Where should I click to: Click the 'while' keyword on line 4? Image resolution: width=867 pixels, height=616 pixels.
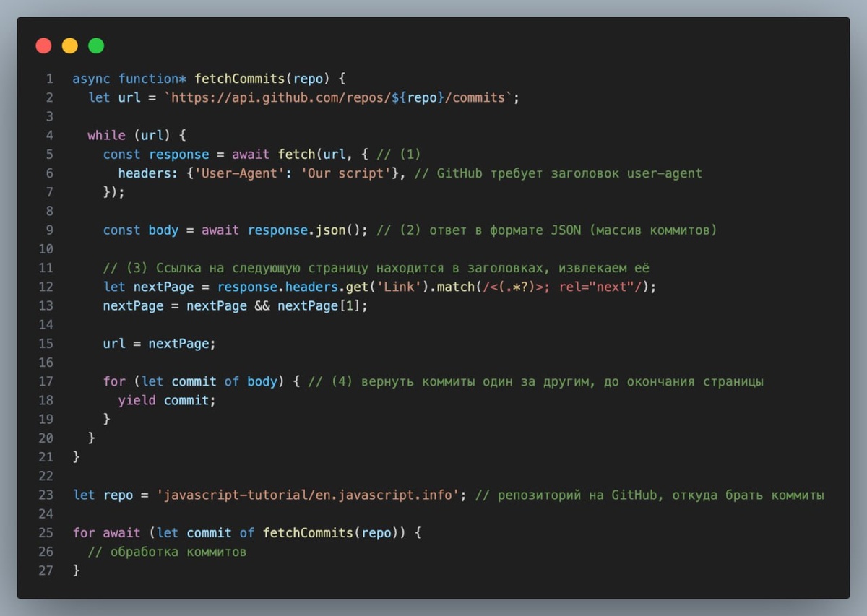tap(106, 135)
